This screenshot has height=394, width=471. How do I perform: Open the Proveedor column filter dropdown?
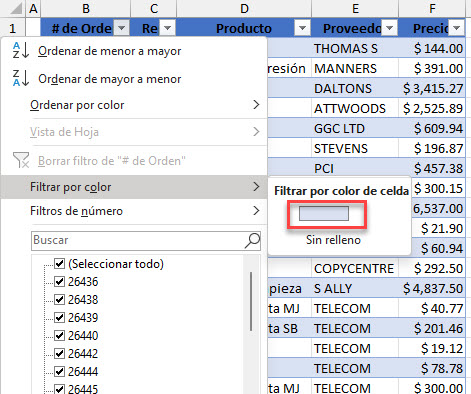click(x=389, y=28)
